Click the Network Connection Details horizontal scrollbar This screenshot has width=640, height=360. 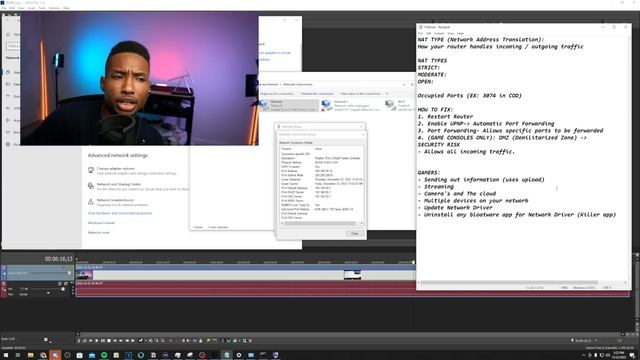[x=320, y=223]
